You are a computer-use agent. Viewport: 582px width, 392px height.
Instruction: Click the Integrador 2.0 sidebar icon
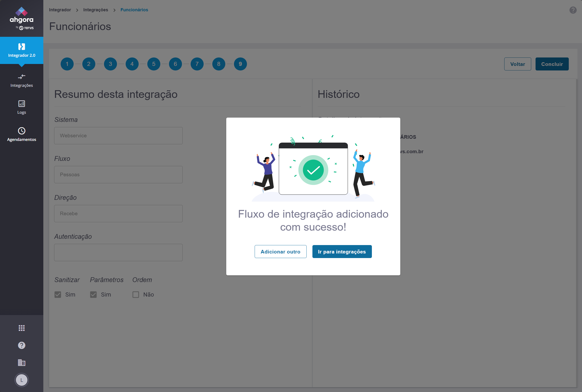(x=21, y=47)
